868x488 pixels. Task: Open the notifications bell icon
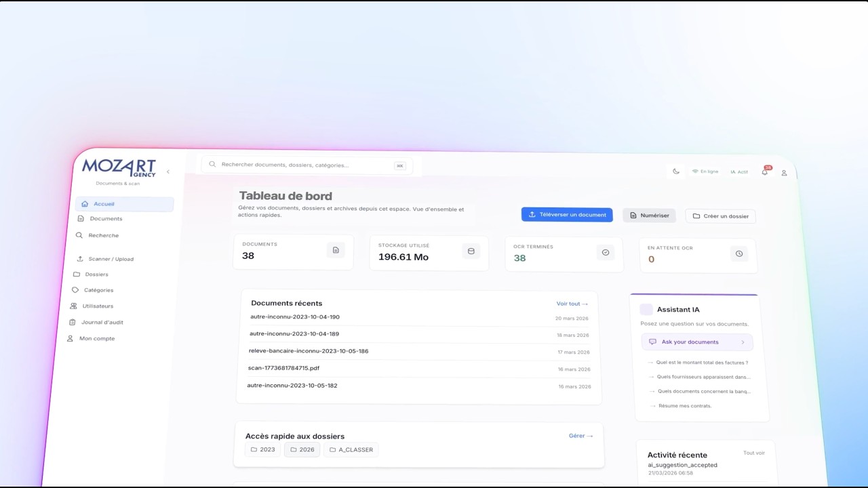pos(765,172)
